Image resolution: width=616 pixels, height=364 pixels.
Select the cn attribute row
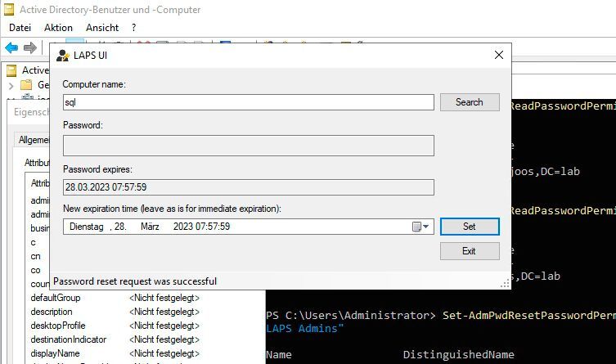(36, 256)
